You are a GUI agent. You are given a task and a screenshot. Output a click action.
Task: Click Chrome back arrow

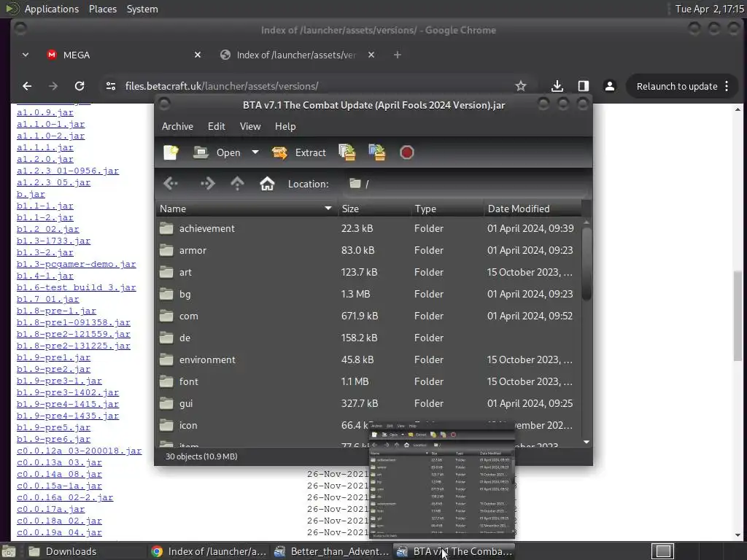point(27,86)
